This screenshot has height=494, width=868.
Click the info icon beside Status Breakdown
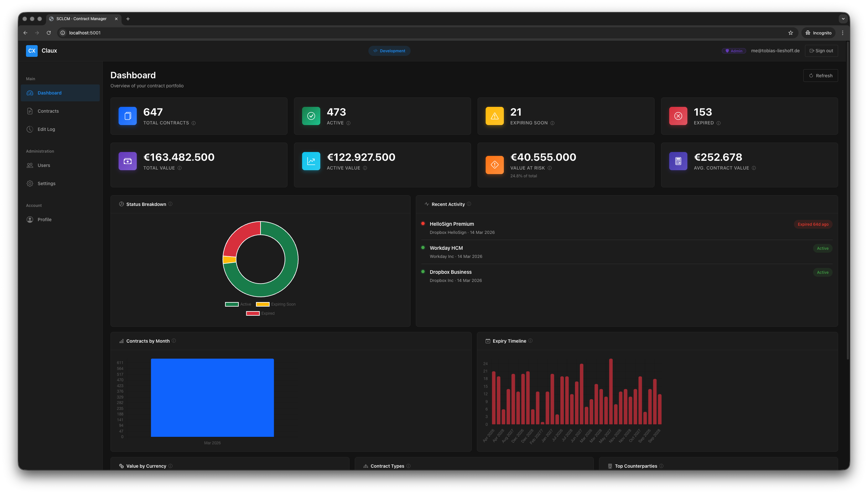click(171, 204)
